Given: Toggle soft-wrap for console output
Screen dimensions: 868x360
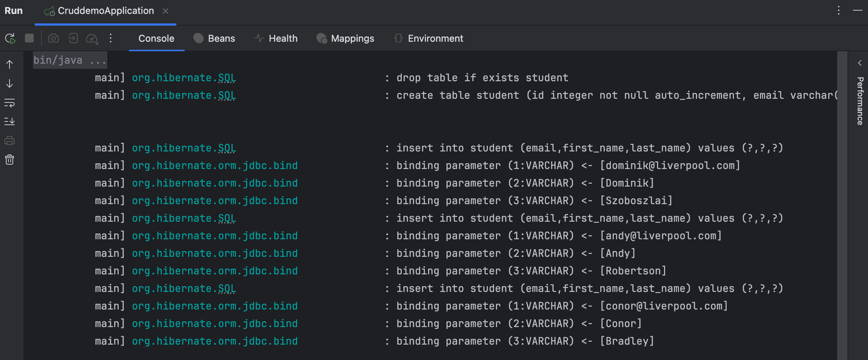Looking at the screenshot, I should (x=10, y=103).
